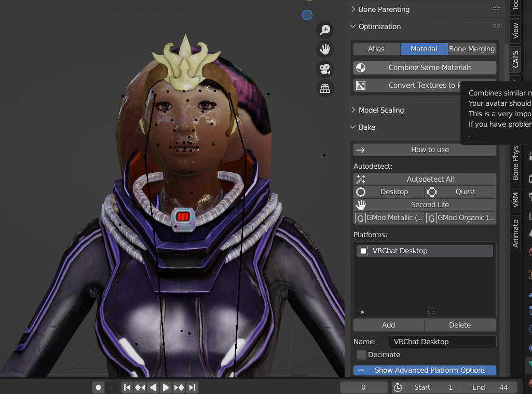
Task: Click the current frame number field
Action: point(363,387)
